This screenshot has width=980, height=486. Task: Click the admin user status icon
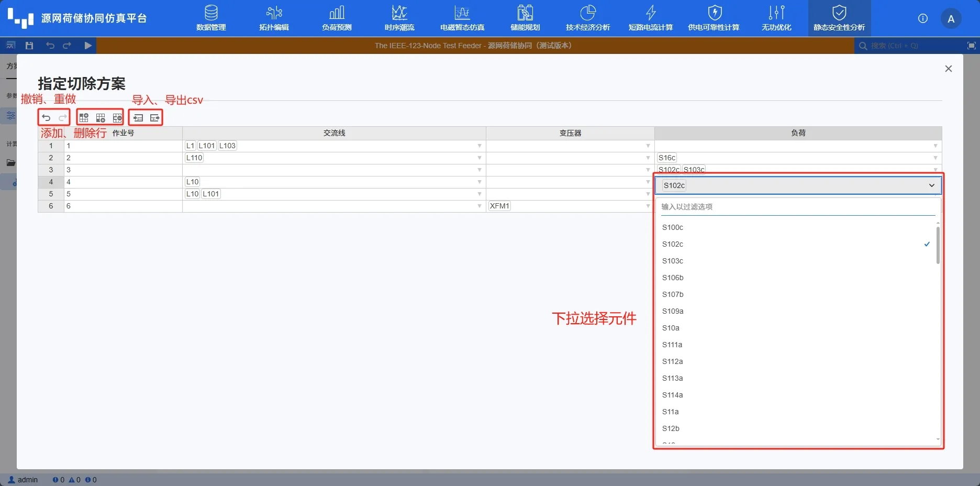pos(12,480)
